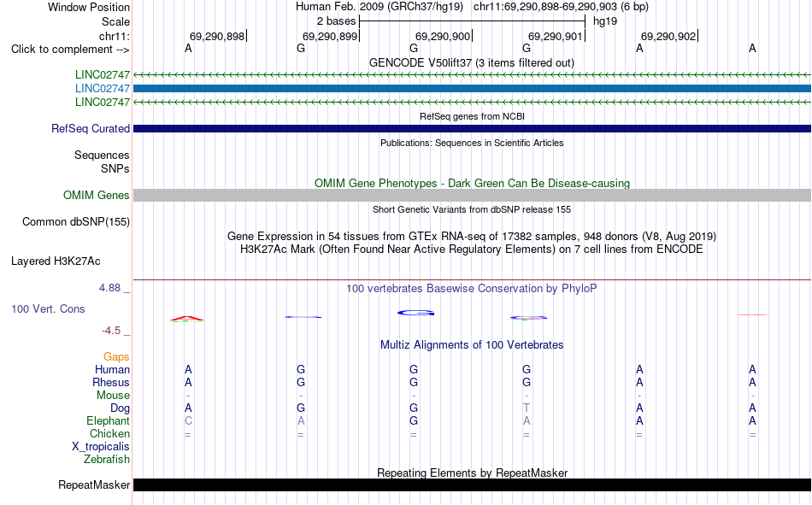
Task: Click the gray OMIM Genes bar
Action: click(472, 196)
